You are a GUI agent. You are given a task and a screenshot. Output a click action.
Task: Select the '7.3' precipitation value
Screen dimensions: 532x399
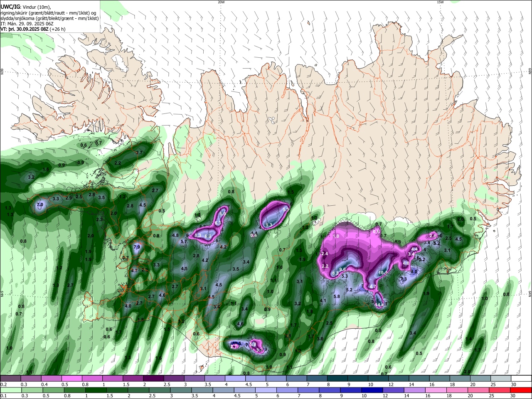coord(403,279)
